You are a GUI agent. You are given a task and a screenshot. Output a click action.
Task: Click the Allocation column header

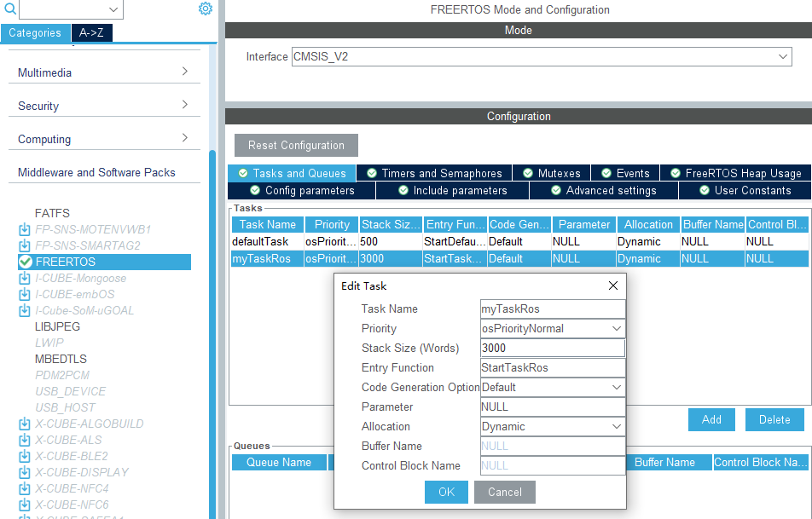coord(648,225)
